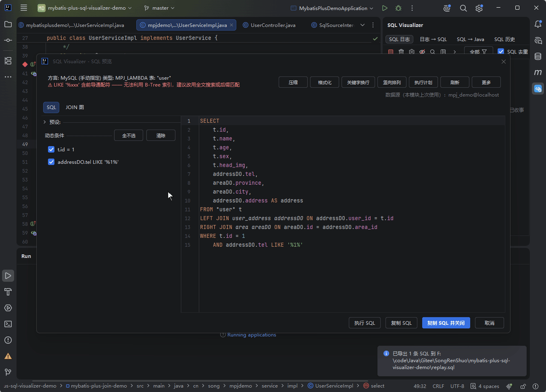
Task: Switch to the JOIN 图 tab
Action: coord(75,107)
